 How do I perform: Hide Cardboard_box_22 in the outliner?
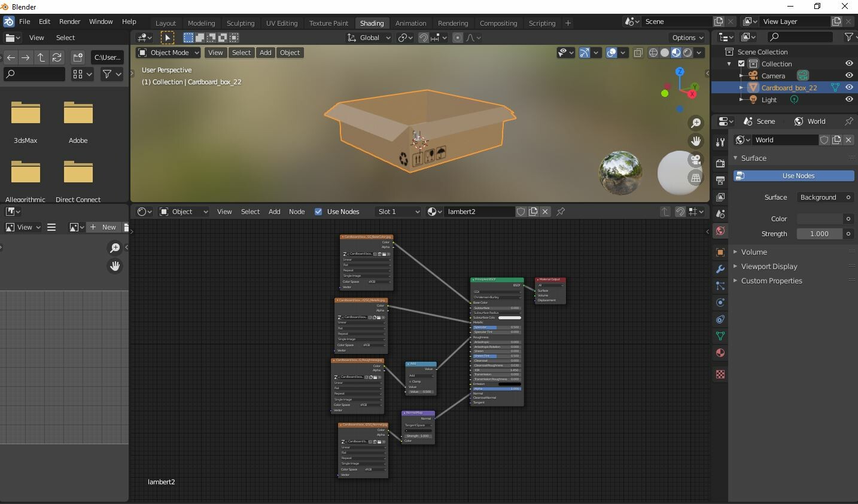tap(849, 87)
